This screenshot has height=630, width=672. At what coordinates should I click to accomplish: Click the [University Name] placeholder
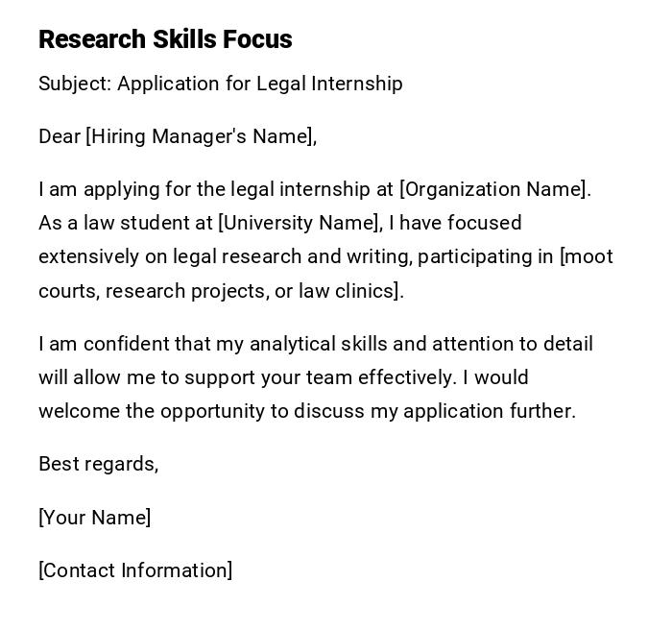300,223
